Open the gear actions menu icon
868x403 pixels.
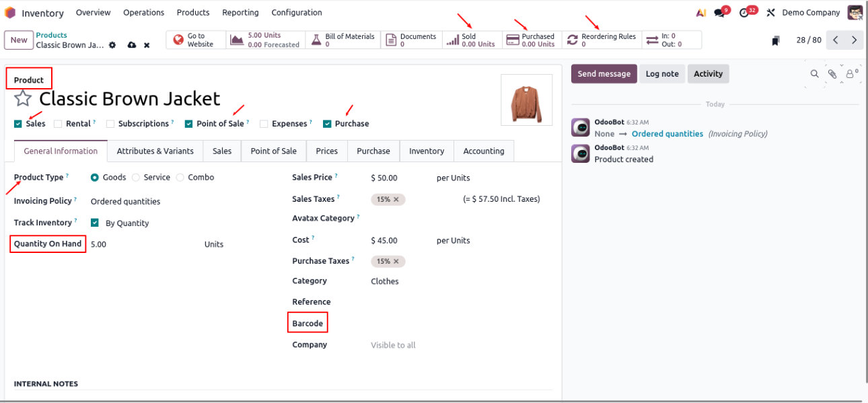click(x=112, y=45)
